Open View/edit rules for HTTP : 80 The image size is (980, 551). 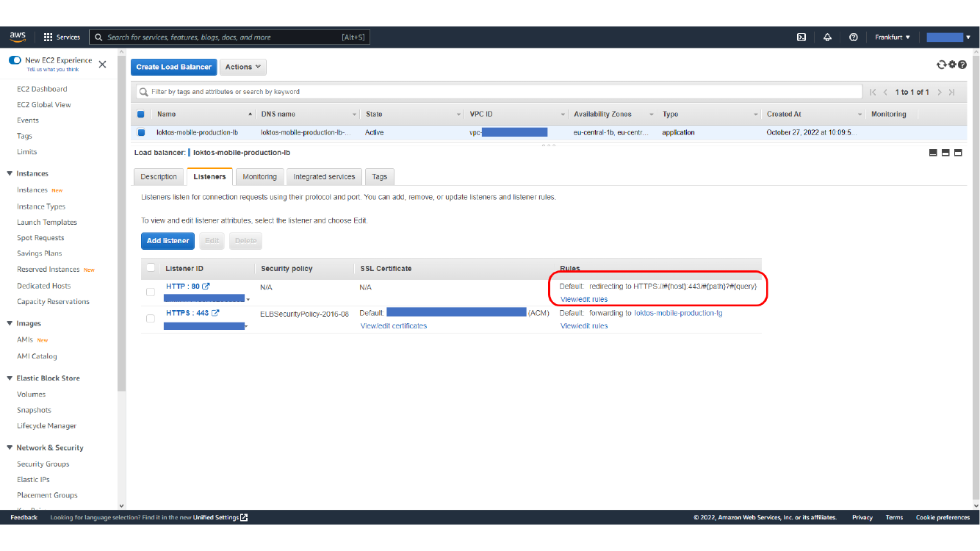click(x=584, y=300)
